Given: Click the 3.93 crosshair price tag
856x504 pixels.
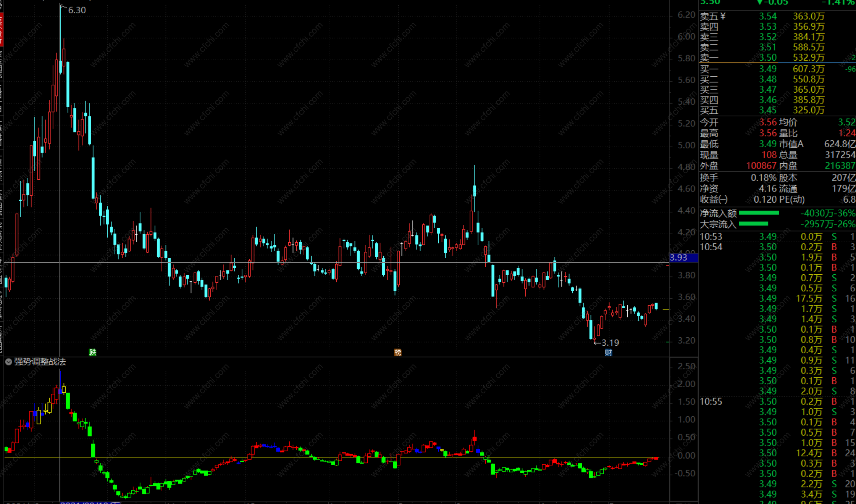Looking at the screenshot, I should [683, 258].
